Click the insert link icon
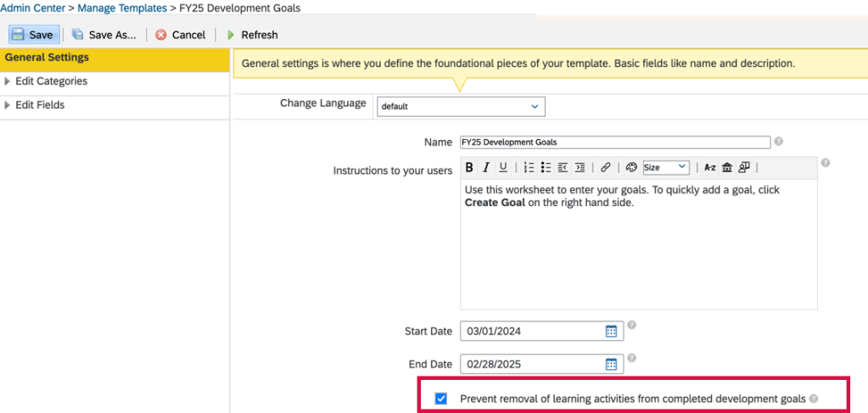 pos(605,167)
